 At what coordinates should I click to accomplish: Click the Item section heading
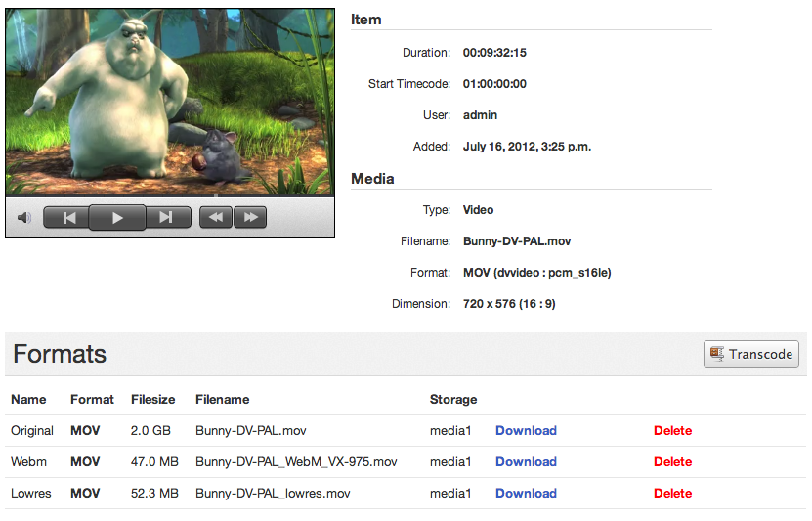pyautogui.click(x=366, y=20)
